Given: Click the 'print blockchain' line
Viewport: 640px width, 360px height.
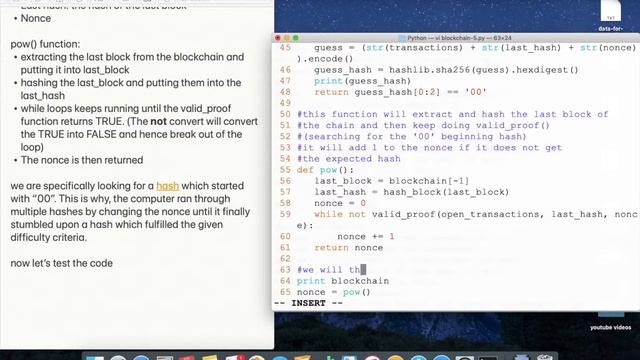Looking at the screenshot, I should (x=343, y=281).
